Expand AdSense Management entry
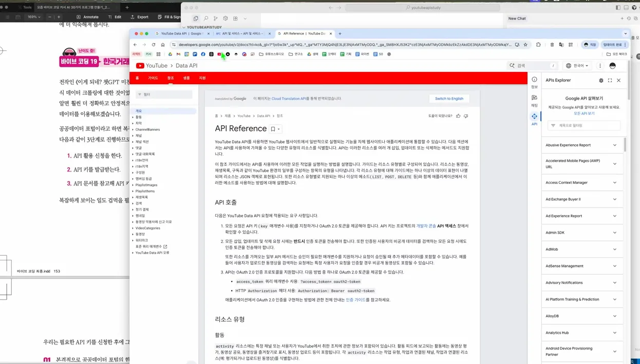The width and height of the screenshot is (640, 364). point(581,266)
